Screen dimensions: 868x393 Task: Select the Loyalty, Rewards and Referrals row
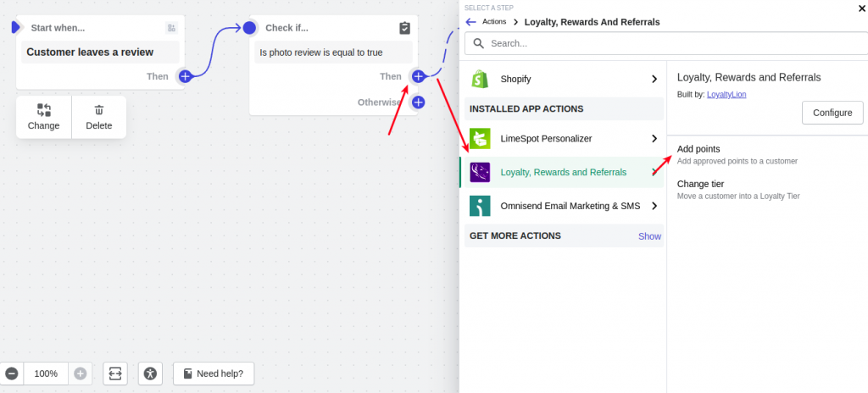562,172
